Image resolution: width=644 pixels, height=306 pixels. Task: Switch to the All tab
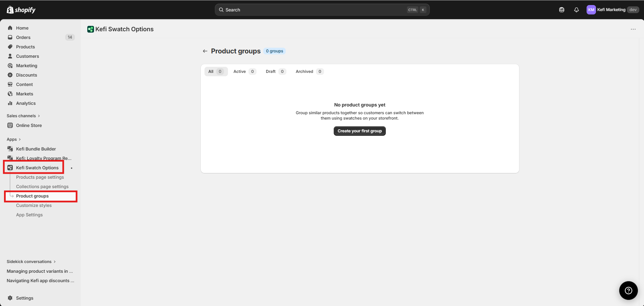point(216,72)
